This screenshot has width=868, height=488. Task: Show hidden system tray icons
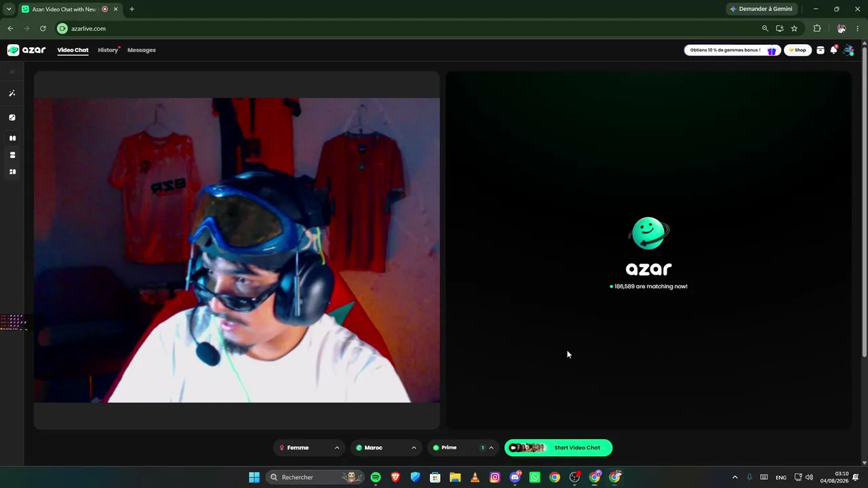[x=734, y=477]
